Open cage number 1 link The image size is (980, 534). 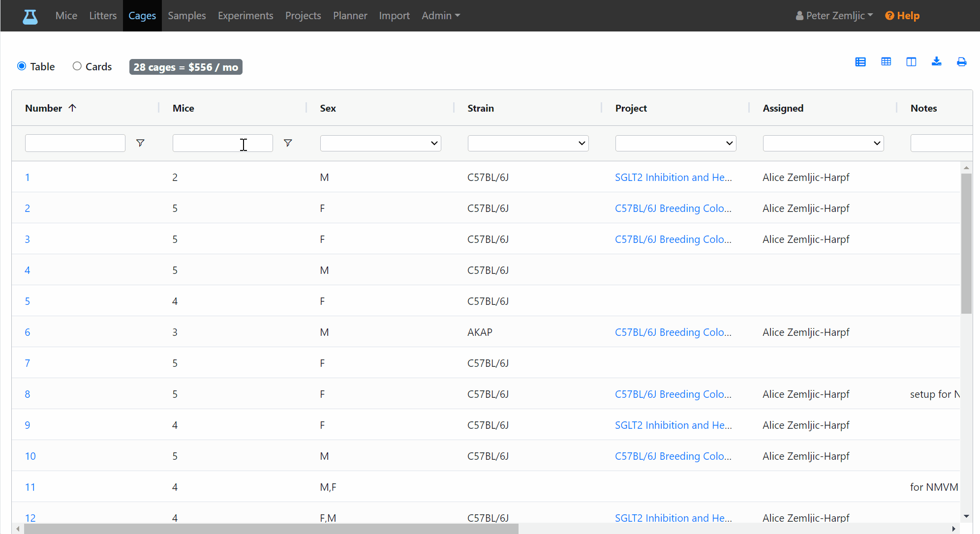[x=28, y=178]
